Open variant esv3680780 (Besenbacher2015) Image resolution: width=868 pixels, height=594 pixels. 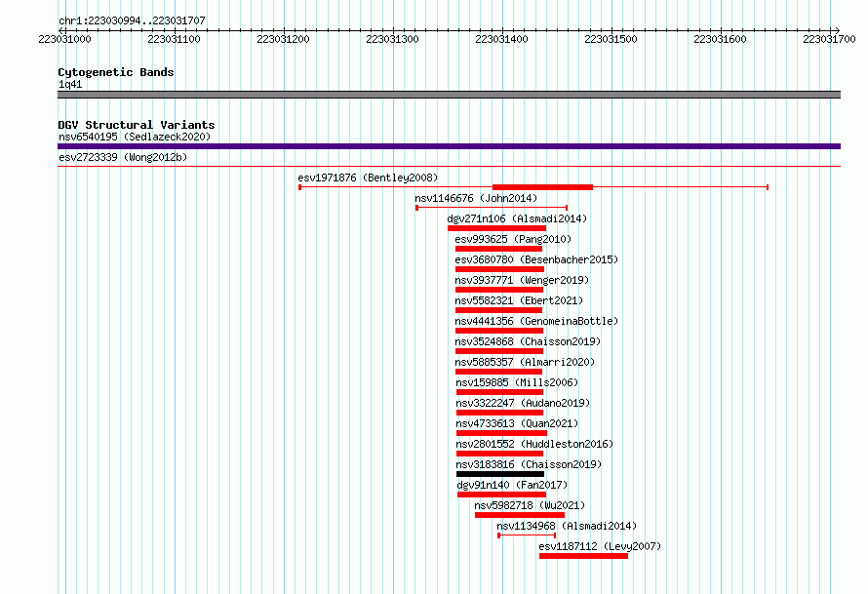click(x=536, y=259)
